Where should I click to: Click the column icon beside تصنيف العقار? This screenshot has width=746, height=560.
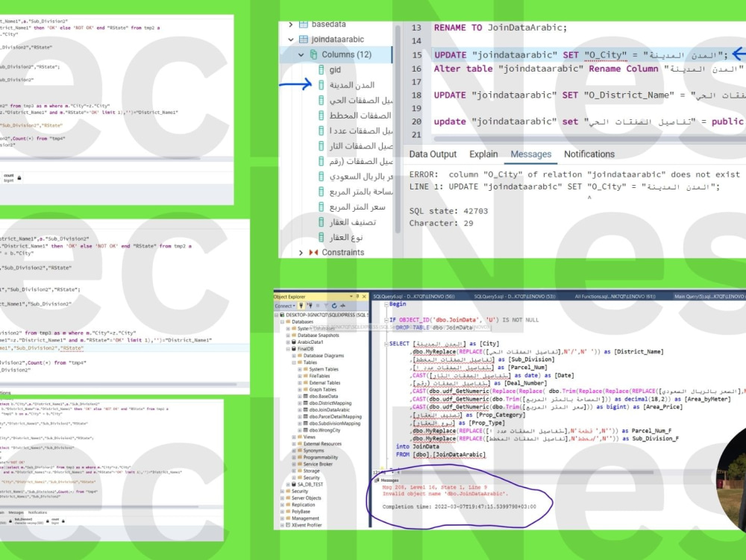point(321,222)
